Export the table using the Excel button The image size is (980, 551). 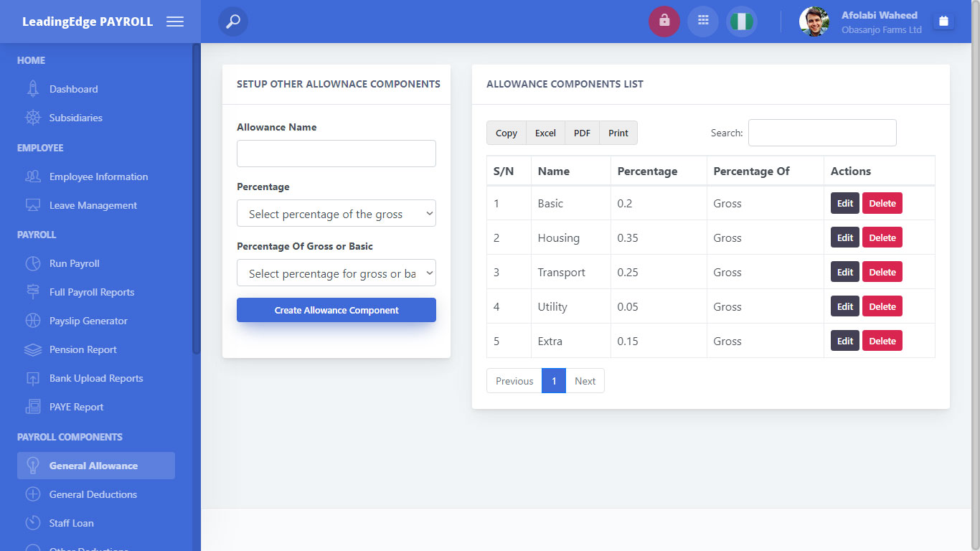545,133
